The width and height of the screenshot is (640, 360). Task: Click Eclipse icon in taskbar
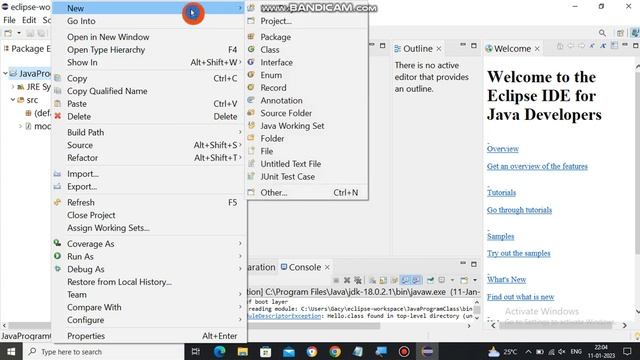(x=427, y=351)
